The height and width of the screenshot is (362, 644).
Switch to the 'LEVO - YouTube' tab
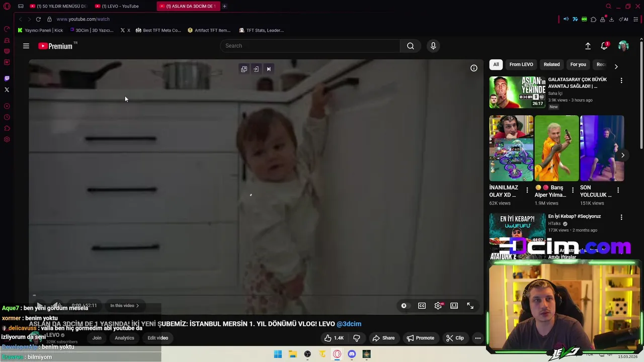pyautogui.click(x=120, y=6)
